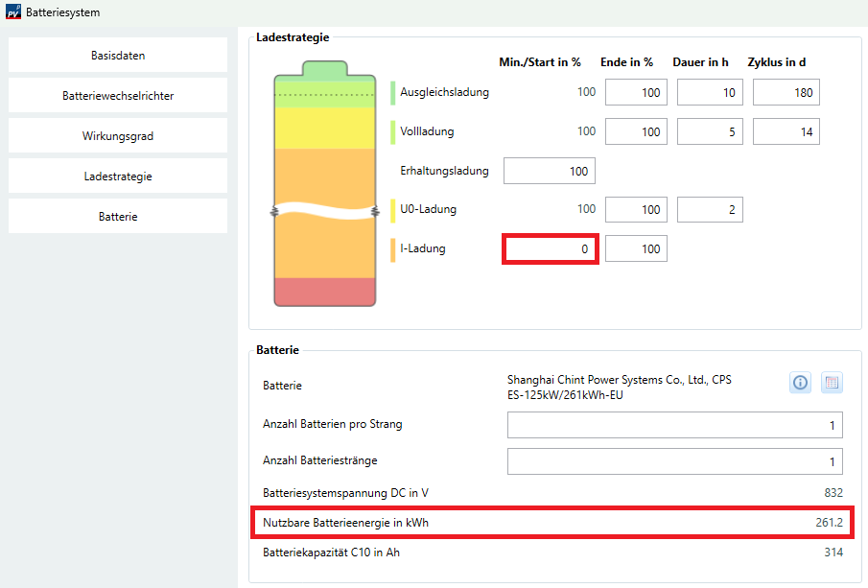The image size is (868, 588).
Task: Open the Basisdaten section
Action: (x=118, y=56)
